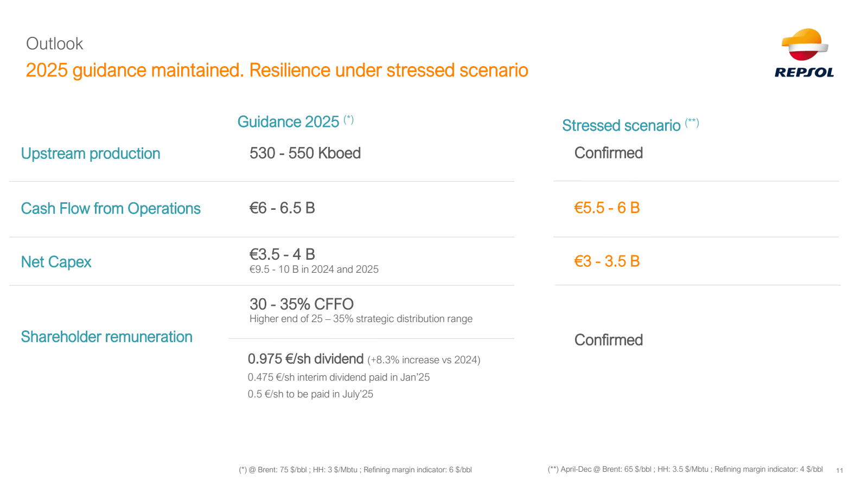Click the 0.975 €/sh dividend text
The image size is (868, 488).
(305, 359)
